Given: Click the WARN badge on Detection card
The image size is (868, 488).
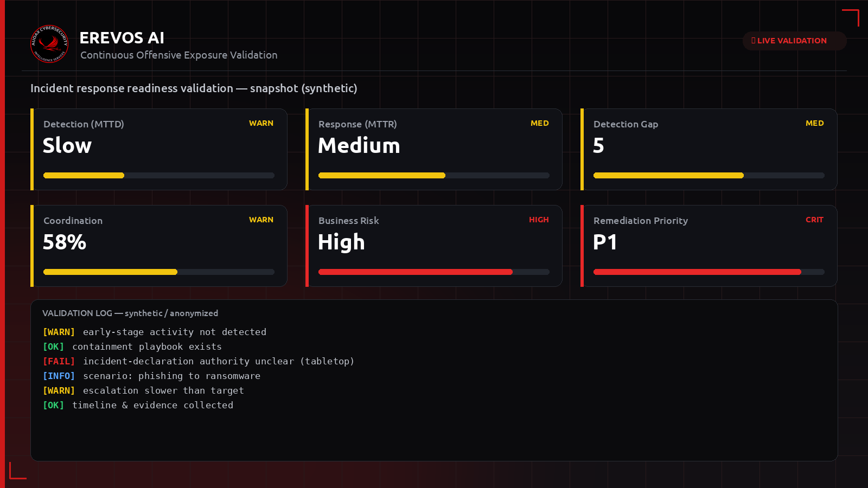Looking at the screenshot, I should [x=261, y=123].
